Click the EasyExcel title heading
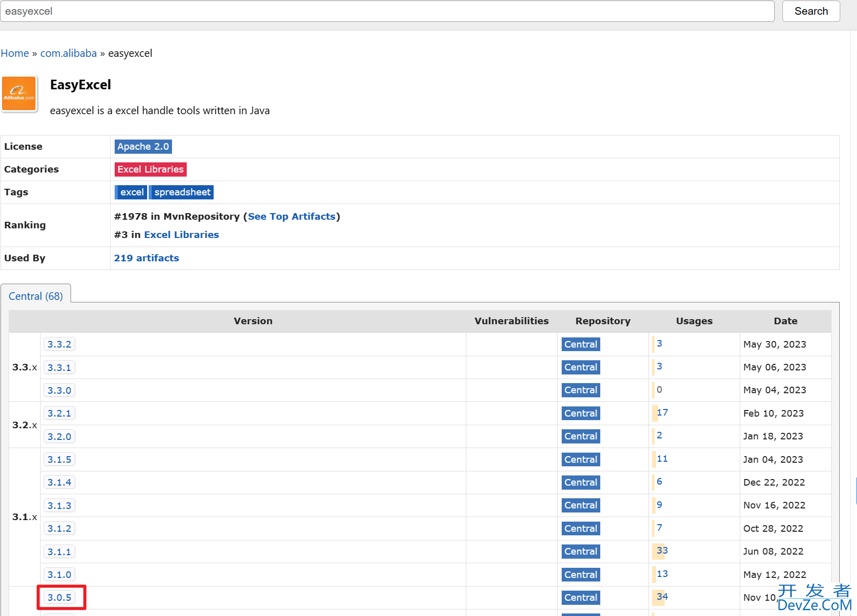This screenshot has width=857, height=616. point(81,85)
